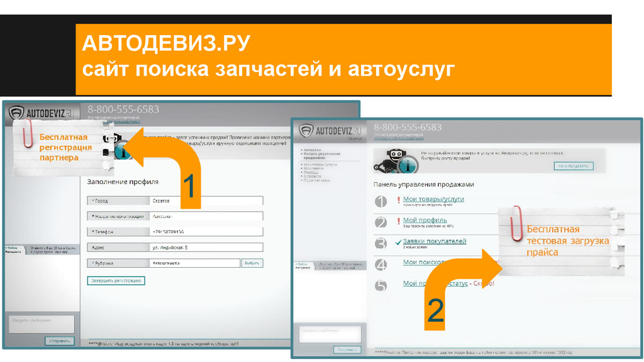Screen dimensions: 644x362
Task: Click the scrolling ticker text at right window bottom
Action: 473,352
